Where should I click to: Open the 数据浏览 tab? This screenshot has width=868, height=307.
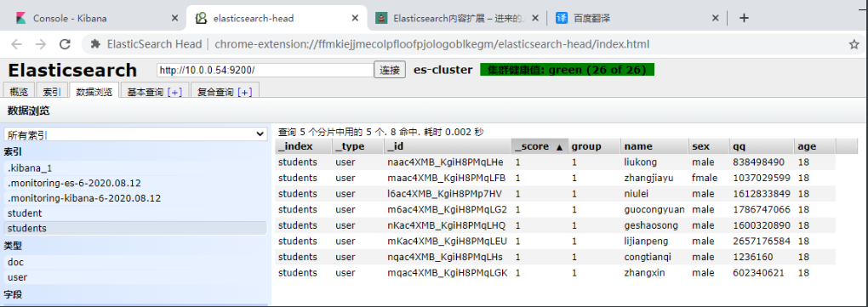94,92
